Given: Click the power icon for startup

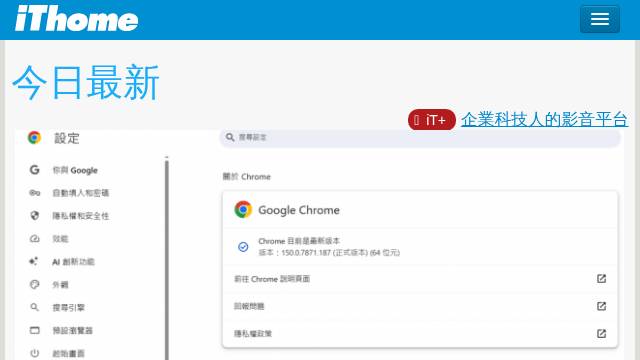Looking at the screenshot, I should click(x=35, y=353).
